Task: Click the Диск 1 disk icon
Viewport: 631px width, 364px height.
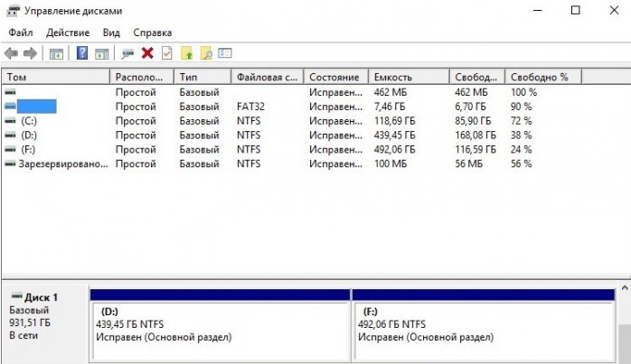Action: (17, 296)
